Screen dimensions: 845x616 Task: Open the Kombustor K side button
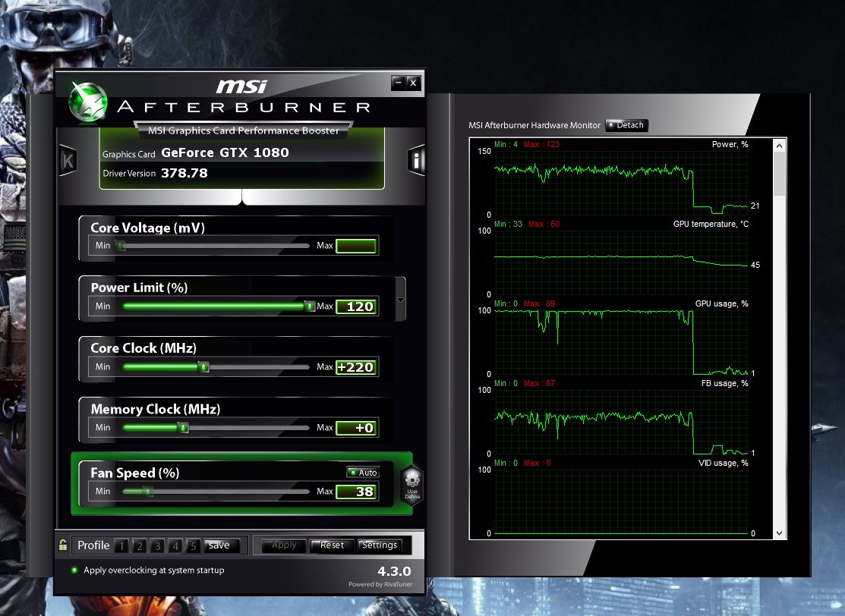68,161
